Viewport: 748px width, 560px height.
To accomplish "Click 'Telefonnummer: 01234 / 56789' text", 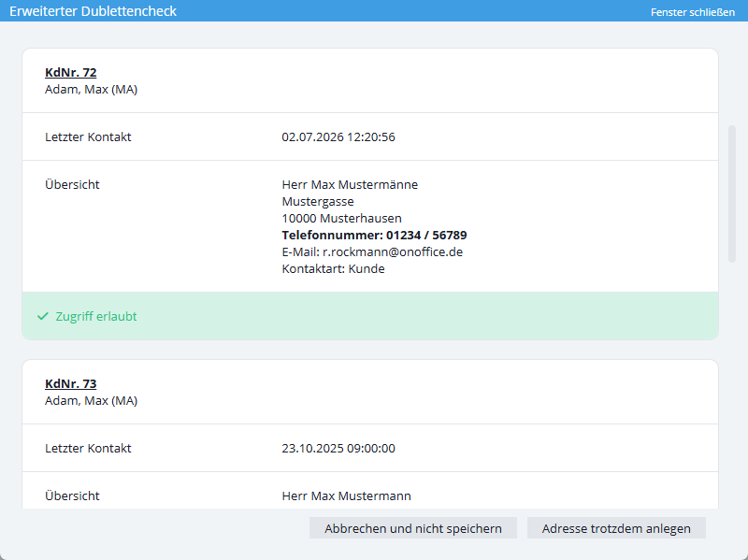I will point(375,236).
